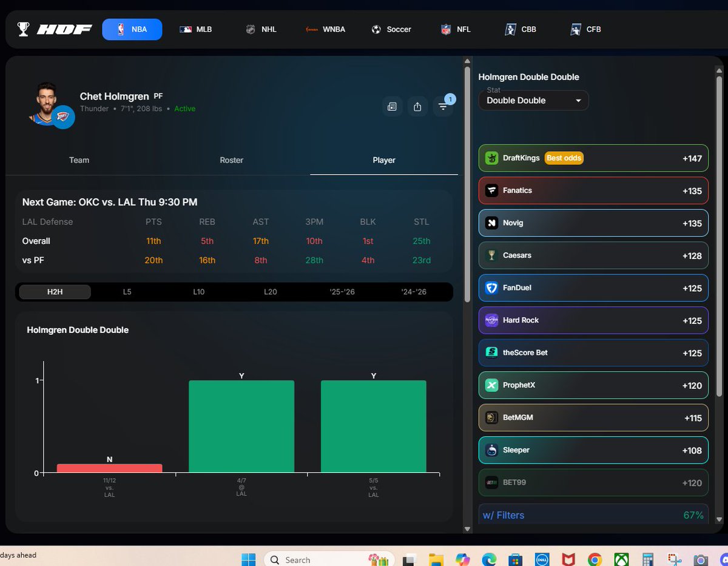Launch Calculator from the taskbar
This screenshot has height=566, width=728.
[x=647, y=559]
